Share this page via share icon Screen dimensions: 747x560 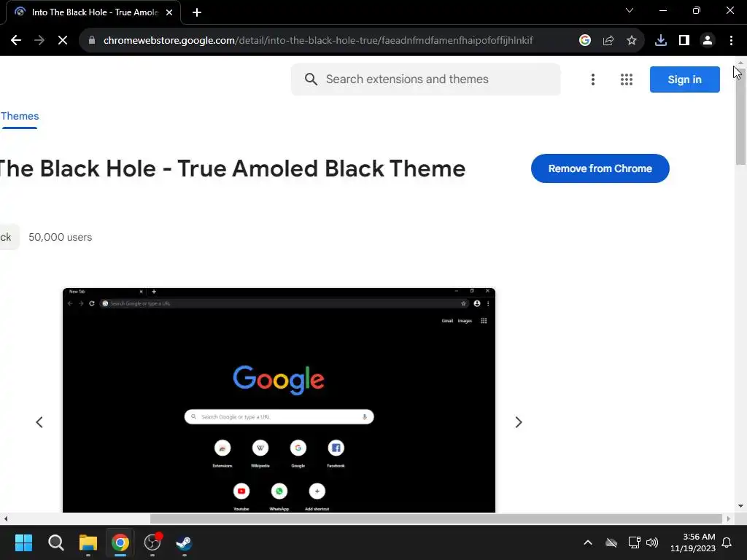click(x=608, y=41)
